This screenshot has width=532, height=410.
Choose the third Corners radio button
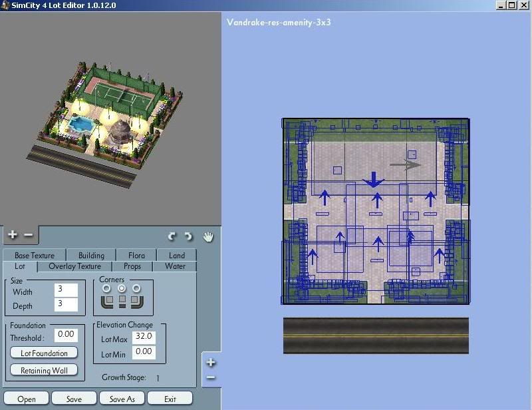click(136, 288)
